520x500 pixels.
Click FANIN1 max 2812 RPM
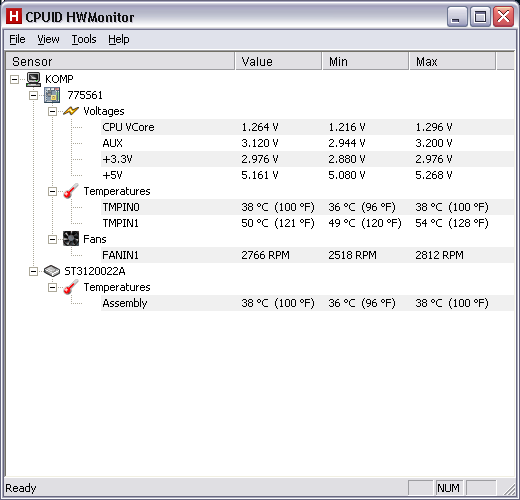439,255
